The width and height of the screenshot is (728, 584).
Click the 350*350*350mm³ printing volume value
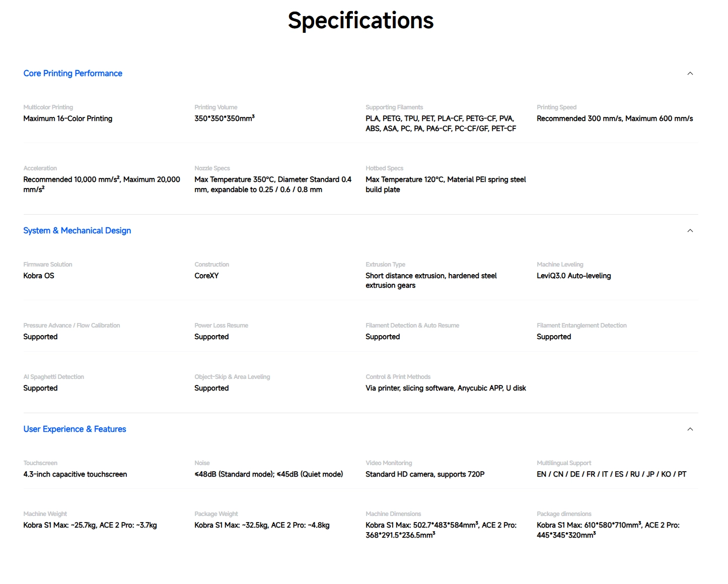[224, 119]
